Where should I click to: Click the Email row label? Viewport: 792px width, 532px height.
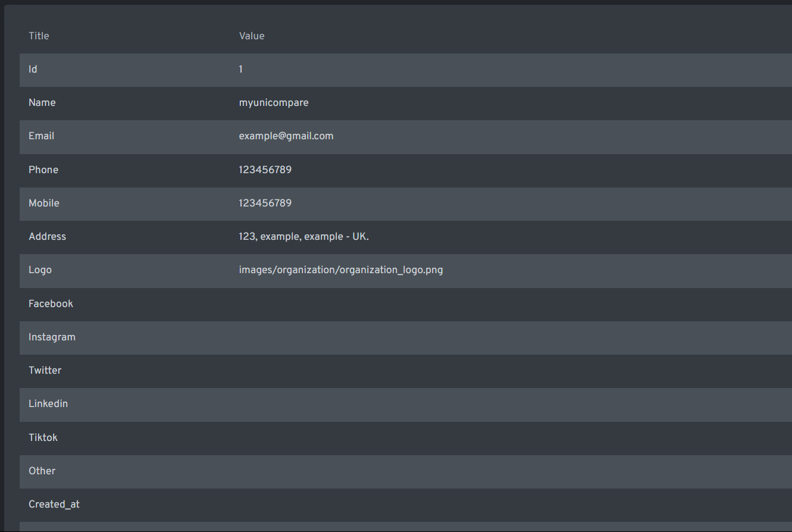pos(41,136)
